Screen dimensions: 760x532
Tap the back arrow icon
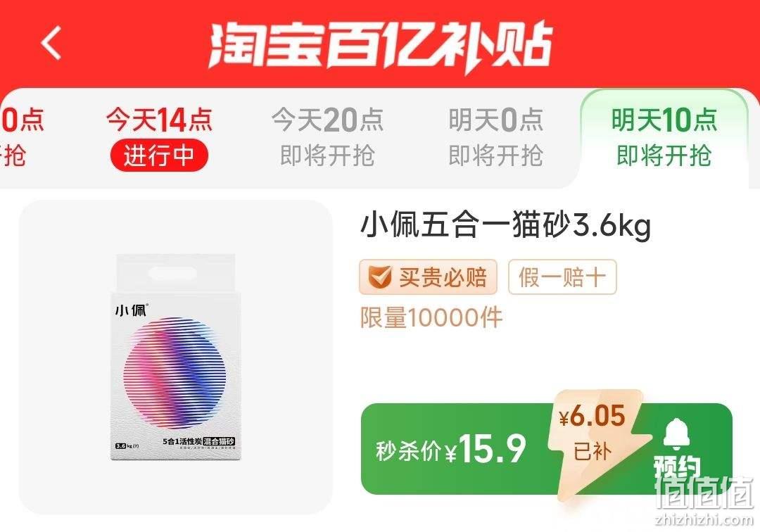click(x=51, y=43)
